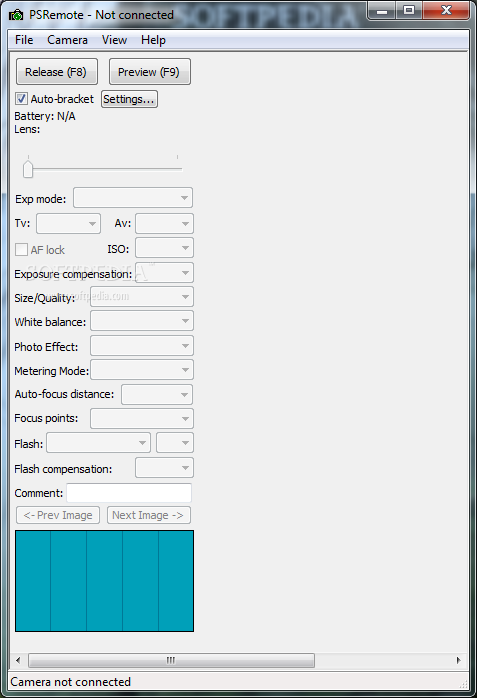This screenshot has width=477, height=698.
Task: Click the scrollbar right arrow
Action: (x=459, y=660)
